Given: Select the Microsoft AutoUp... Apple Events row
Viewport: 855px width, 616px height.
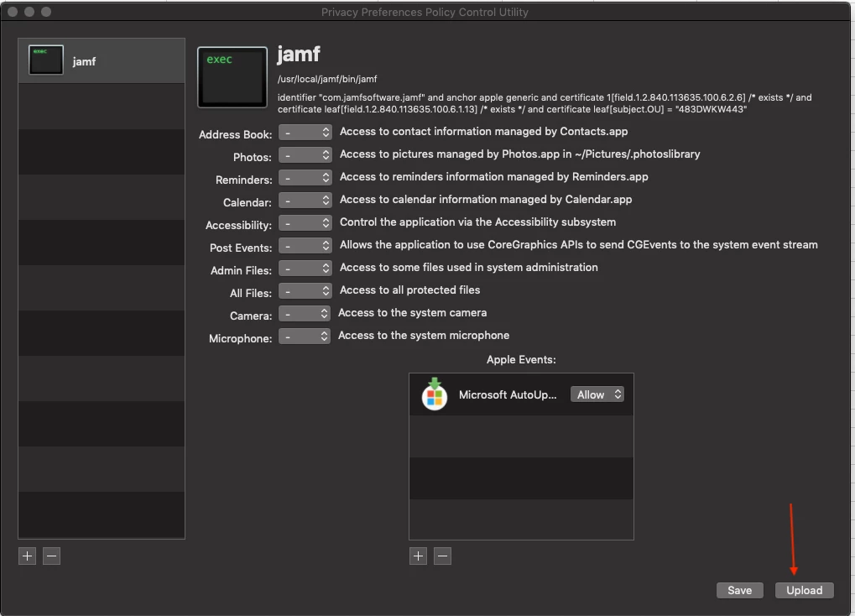Looking at the screenshot, I should [521, 394].
